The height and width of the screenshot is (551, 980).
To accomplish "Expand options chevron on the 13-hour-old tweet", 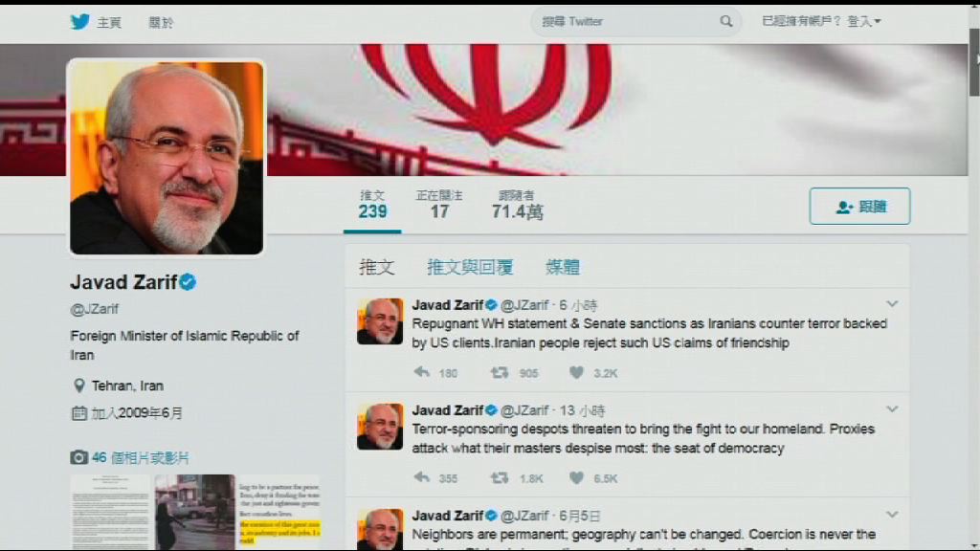I will click(892, 409).
